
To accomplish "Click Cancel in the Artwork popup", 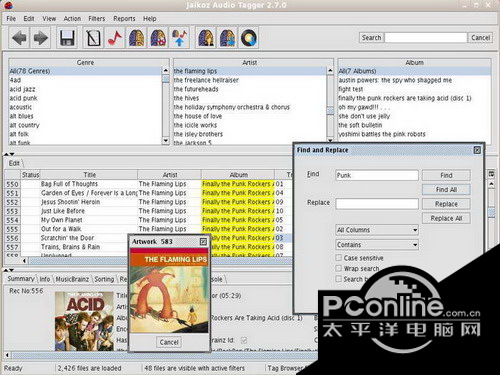I will click(x=169, y=342).
